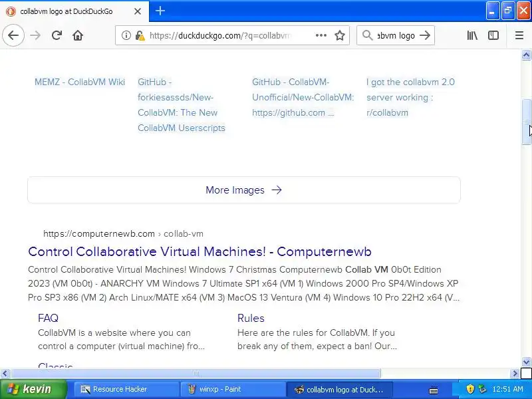This screenshot has width=532, height=399.
Task: Click the vertical scrollbar down arrow
Action: 526,362
